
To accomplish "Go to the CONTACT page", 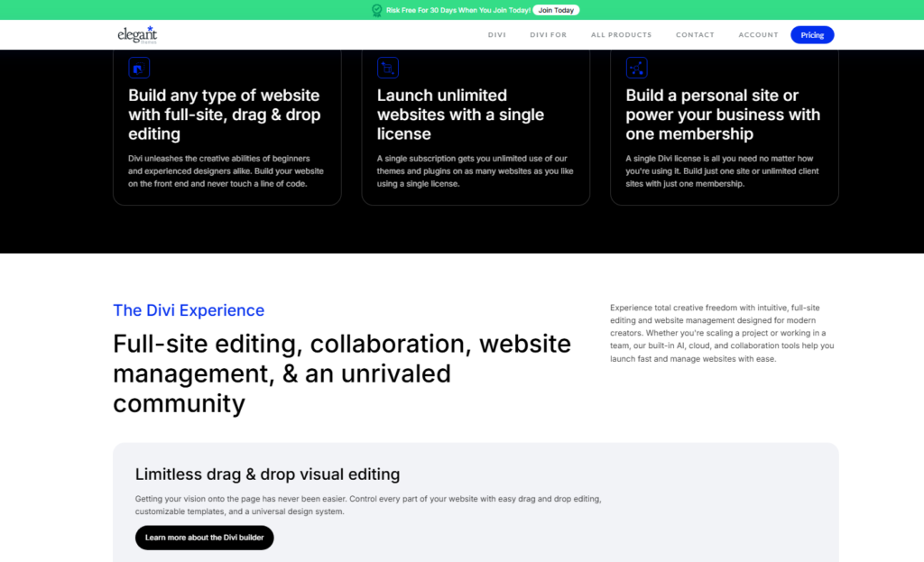I will tap(695, 35).
